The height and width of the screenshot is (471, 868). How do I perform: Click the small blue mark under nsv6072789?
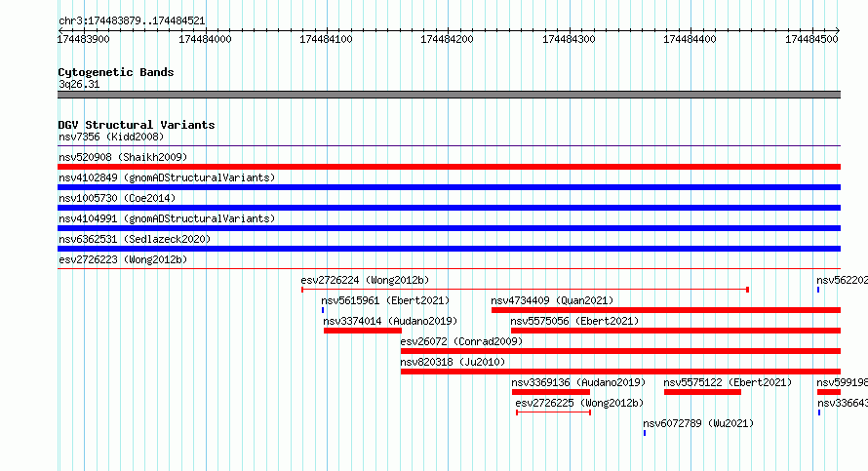coord(645,433)
